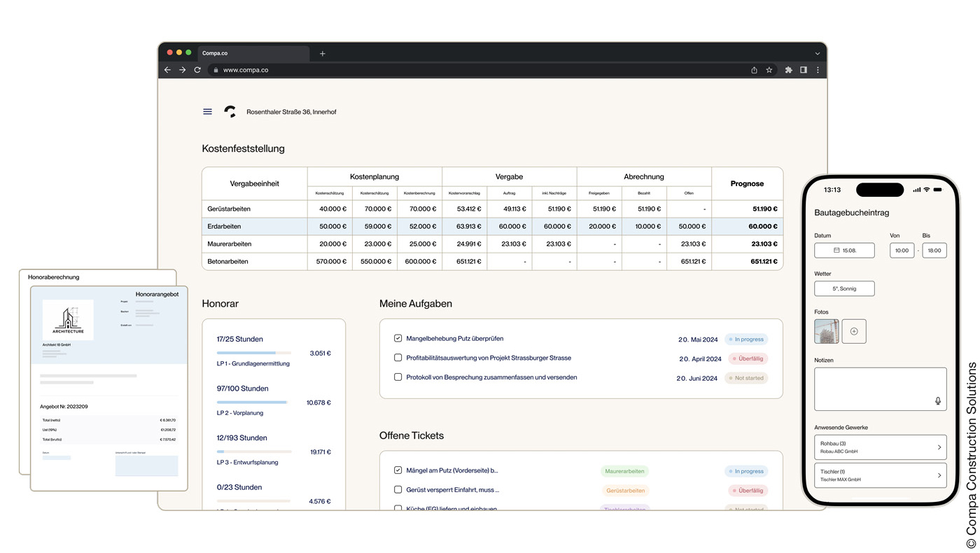Screen dimensions: 980x553
Task: Tap the Bis time field 18:00
Action: tap(934, 251)
